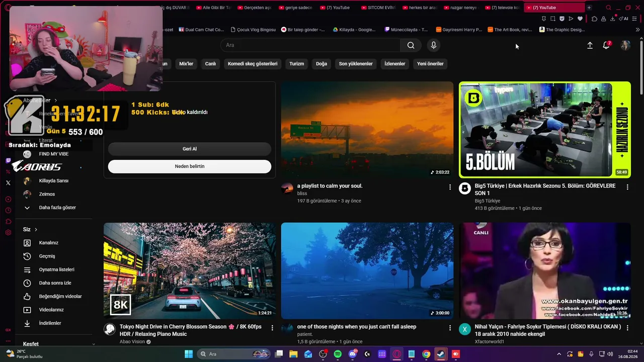This screenshot has width=644, height=362.
Task: Play 'a playlist to calm your soul' thumbnail
Action: 367,130
